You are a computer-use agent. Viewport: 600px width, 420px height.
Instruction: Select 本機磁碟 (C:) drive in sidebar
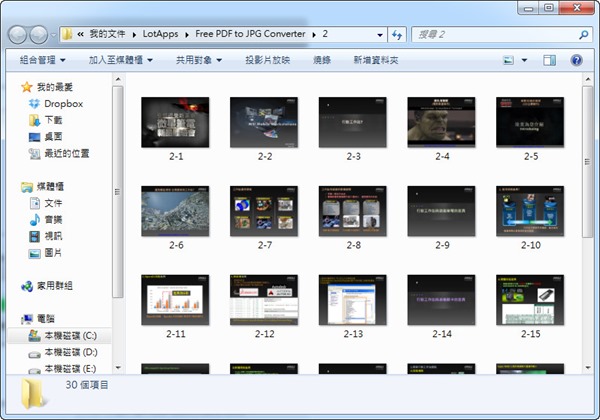(69, 336)
